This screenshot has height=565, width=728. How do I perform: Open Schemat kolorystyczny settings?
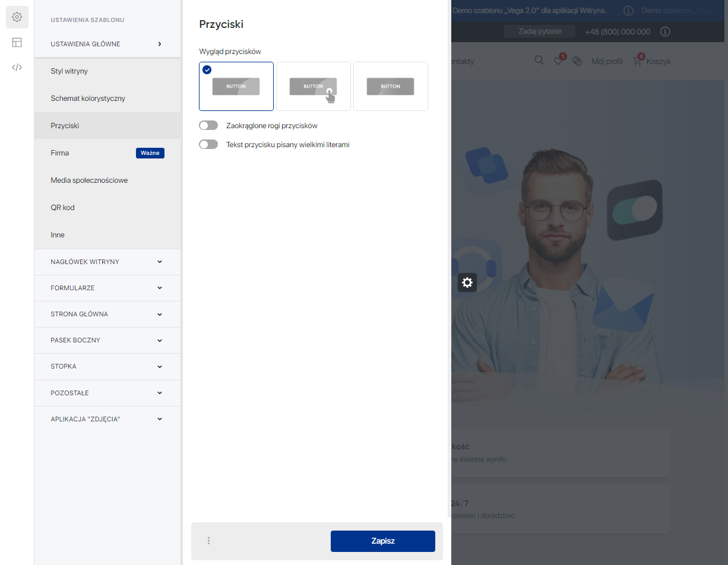click(x=88, y=99)
